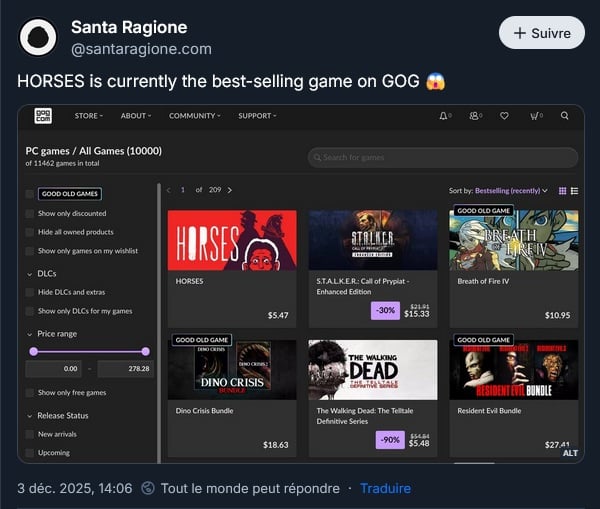600x509 pixels.
Task: Go to next page arrow of results
Action: point(230,190)
